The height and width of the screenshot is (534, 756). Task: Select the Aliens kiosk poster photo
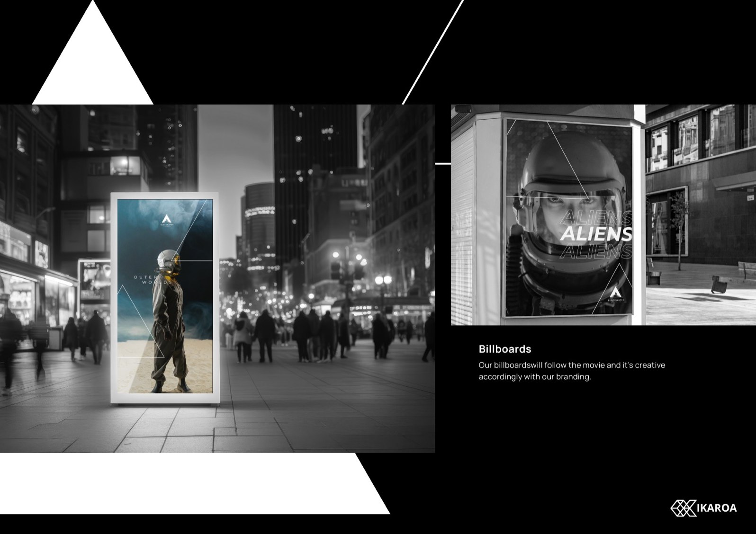[x=603, y=215]
